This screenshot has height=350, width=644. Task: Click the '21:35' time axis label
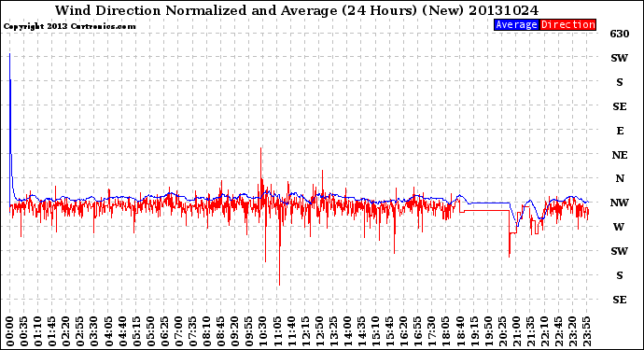pyautogui.click(x=530, y=331)
